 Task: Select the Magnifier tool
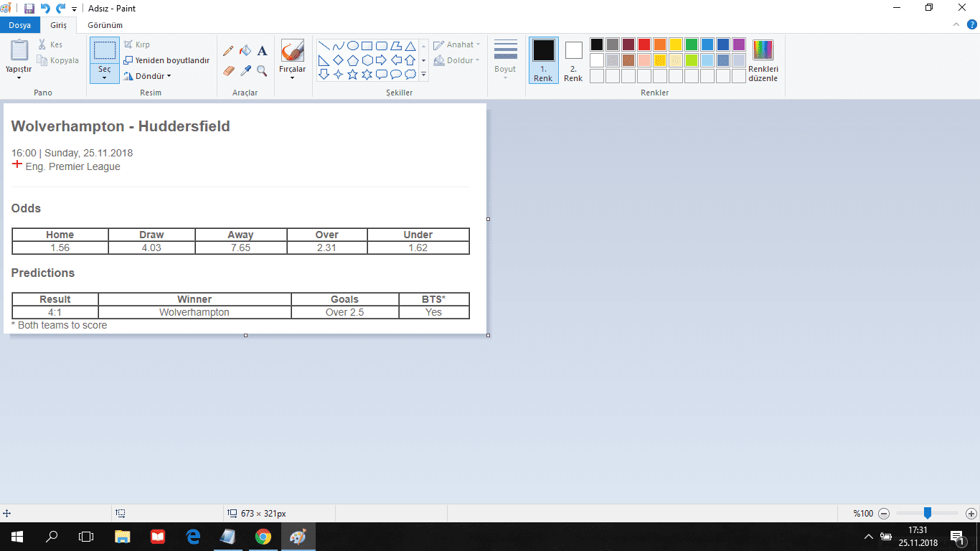[263, 70]
